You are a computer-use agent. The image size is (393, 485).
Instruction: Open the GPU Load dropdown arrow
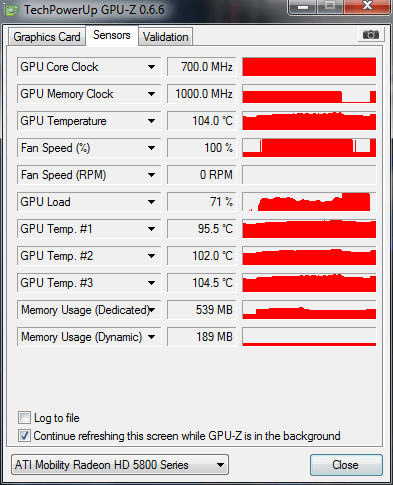point(151,202)
